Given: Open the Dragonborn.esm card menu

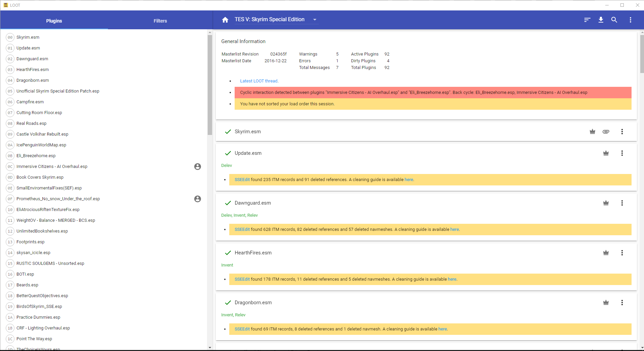Looking at the screenshot, I should click(x=622, y=303).
